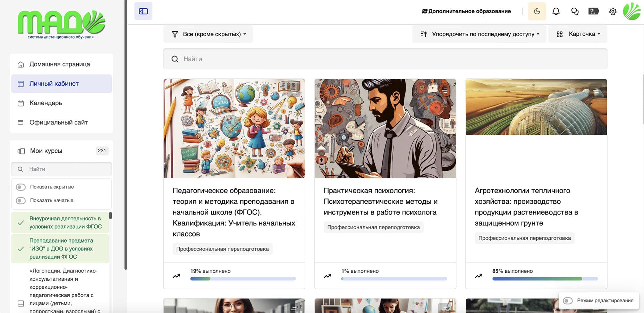Open the Карточка view dropdown

click(578, 34)
